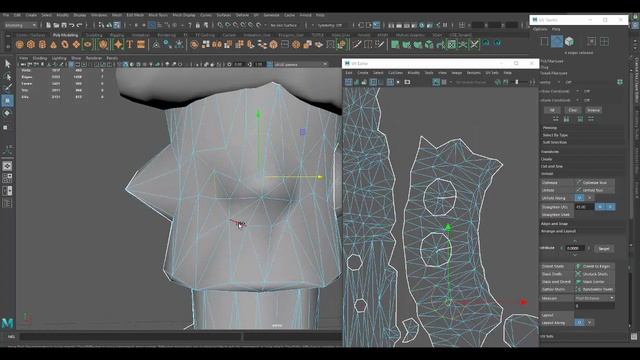Image resolution: width=640 pixels, height=360 pixels.
Task: Select the highlighted edge selection mode in UV Toolkit
Action: pos(557,42)
